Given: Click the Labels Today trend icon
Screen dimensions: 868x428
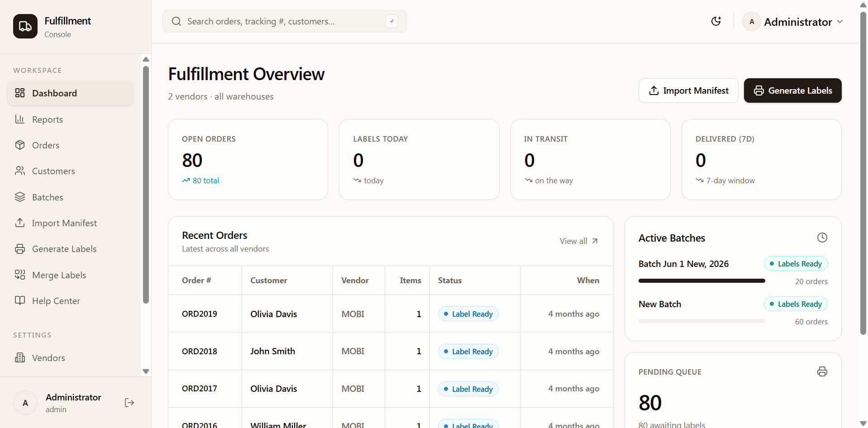Looking at the screenshot, I should pyautogui.click(x=357, y=180).
